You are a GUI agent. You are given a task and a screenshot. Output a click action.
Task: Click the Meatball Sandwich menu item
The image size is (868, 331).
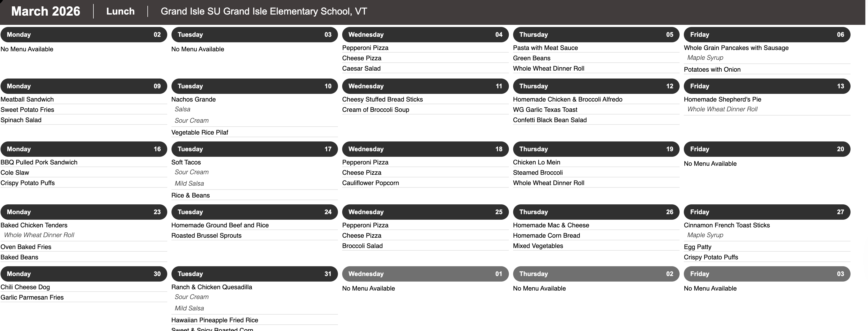click(27, 99)
